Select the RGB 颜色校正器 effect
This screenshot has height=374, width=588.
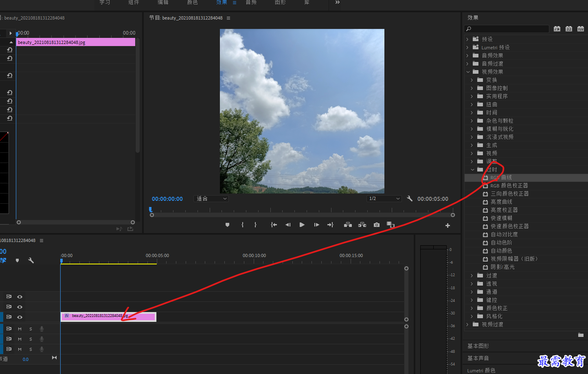[x=509, y=185]
